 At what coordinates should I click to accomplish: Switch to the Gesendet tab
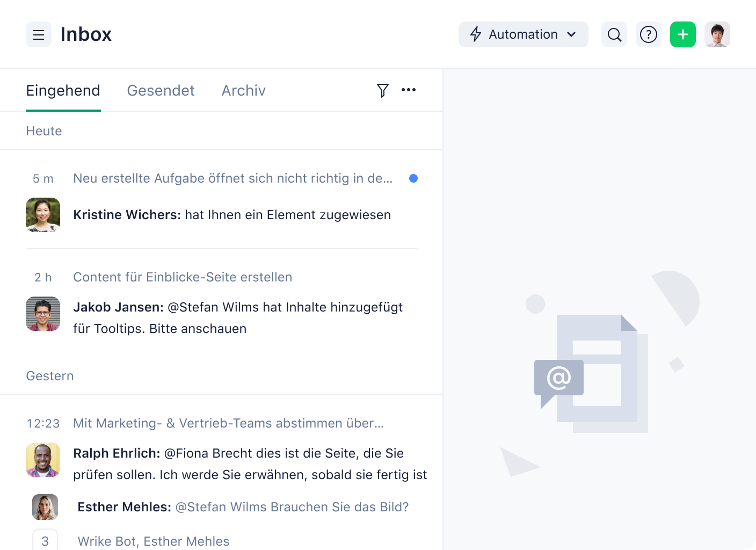[x=161, y=90]
